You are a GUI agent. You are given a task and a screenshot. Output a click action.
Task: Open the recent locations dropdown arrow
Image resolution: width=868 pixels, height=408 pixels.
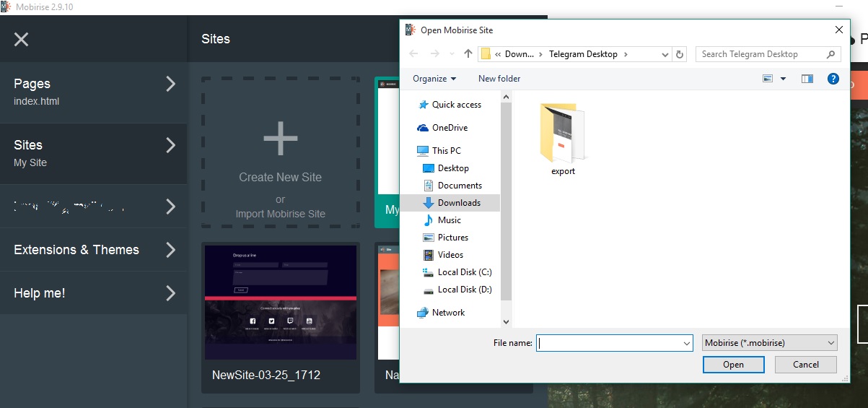(x=452, y=54)
